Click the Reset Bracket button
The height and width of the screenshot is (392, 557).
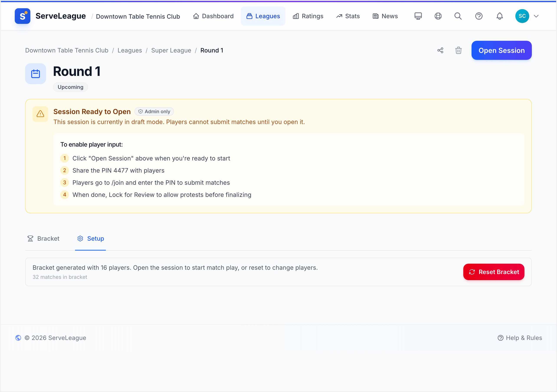494,272
